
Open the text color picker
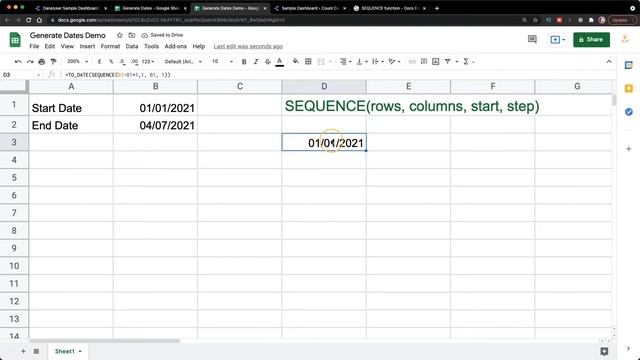click(280, 62)
